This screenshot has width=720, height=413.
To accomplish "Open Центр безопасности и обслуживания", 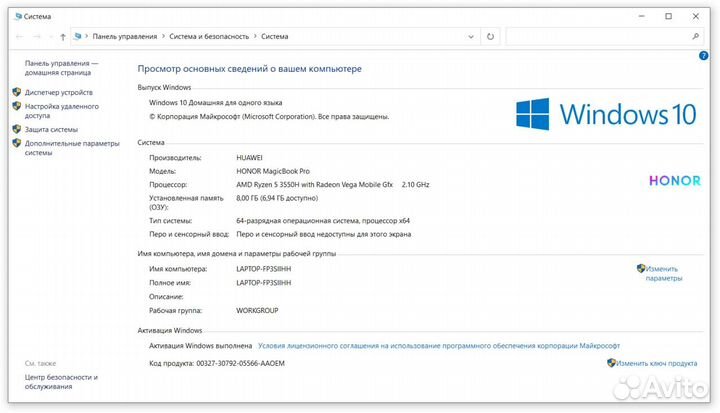I will pyautogui.click(x=61, y=382).
